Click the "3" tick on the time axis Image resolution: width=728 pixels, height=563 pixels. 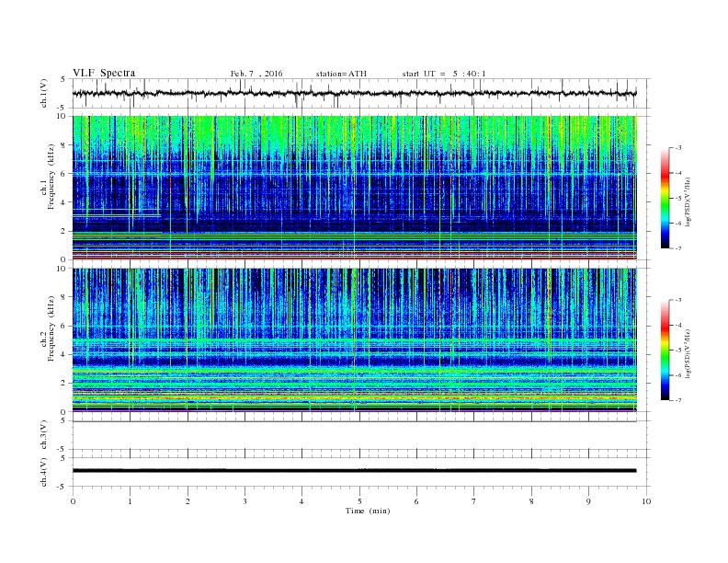click(x=245, y=501)
